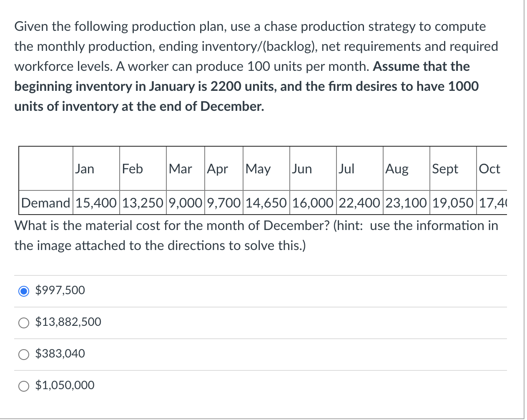527x420 pixels.
Task: Pick the $383,040 radio button
Action: [x=24, y=354]
